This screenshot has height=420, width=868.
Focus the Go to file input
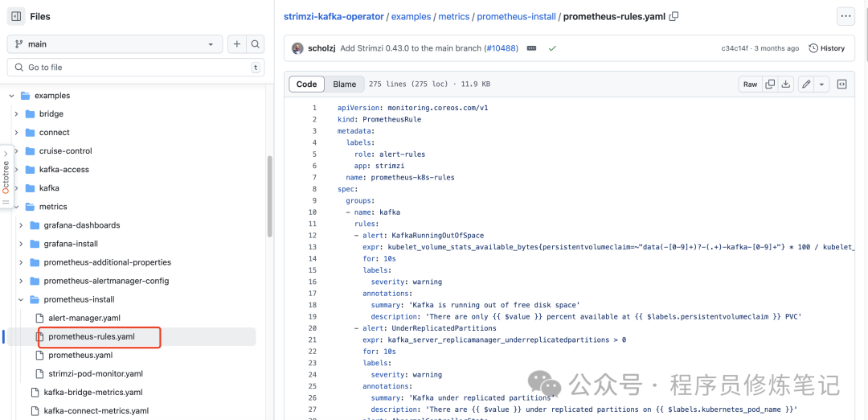coord(136,67)
